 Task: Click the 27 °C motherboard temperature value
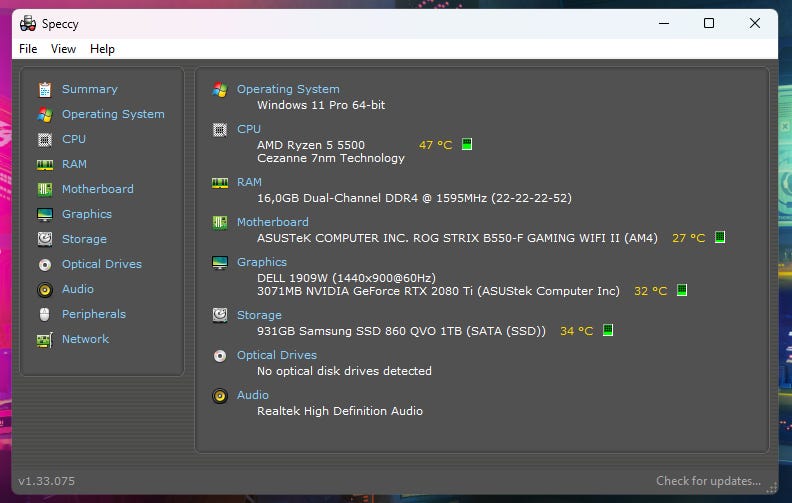688,238
